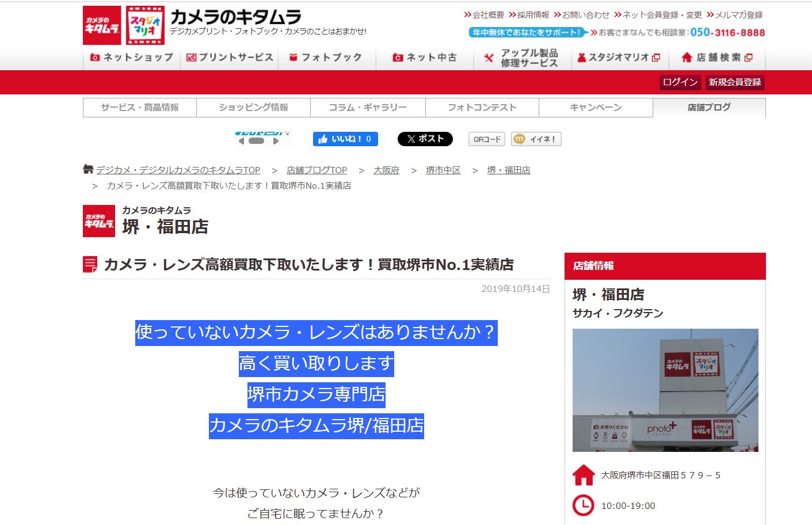Click sidebar store name 堺・福田店

[608, 295]
